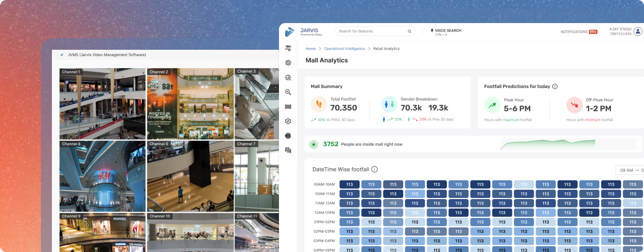This screenshot has height=252, width=644.
Task: Go to Operational Intelligence breadcrumb
Action: [344, 49]
